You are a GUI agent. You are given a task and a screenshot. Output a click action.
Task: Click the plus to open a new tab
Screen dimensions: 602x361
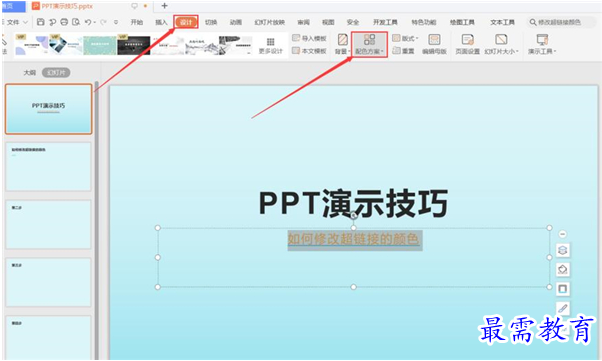coord(164,6)
